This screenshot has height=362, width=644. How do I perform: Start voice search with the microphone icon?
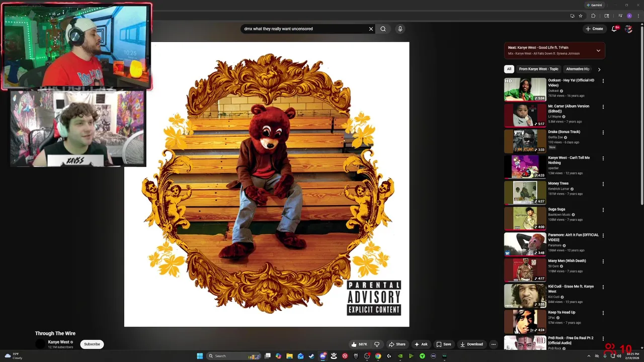(400, 29)
